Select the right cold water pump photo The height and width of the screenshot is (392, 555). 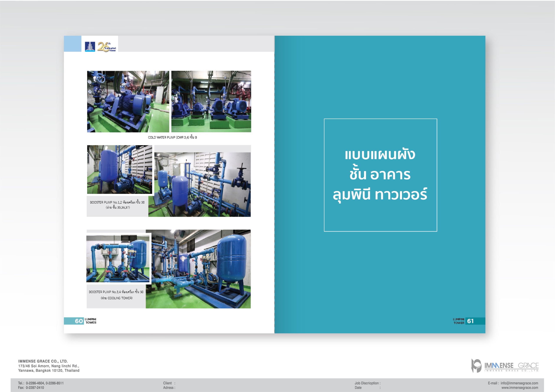point(211,101)
